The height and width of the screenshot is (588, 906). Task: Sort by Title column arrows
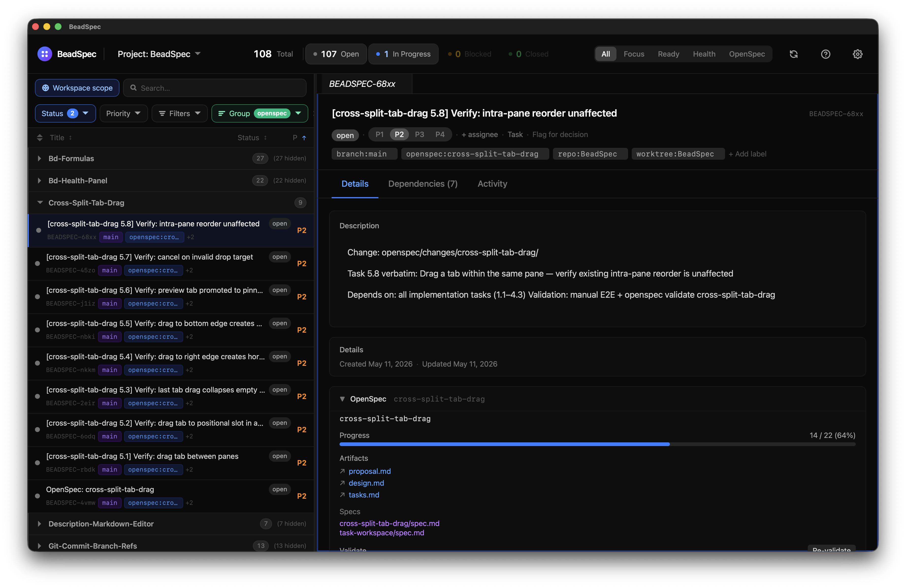[70, 138]
